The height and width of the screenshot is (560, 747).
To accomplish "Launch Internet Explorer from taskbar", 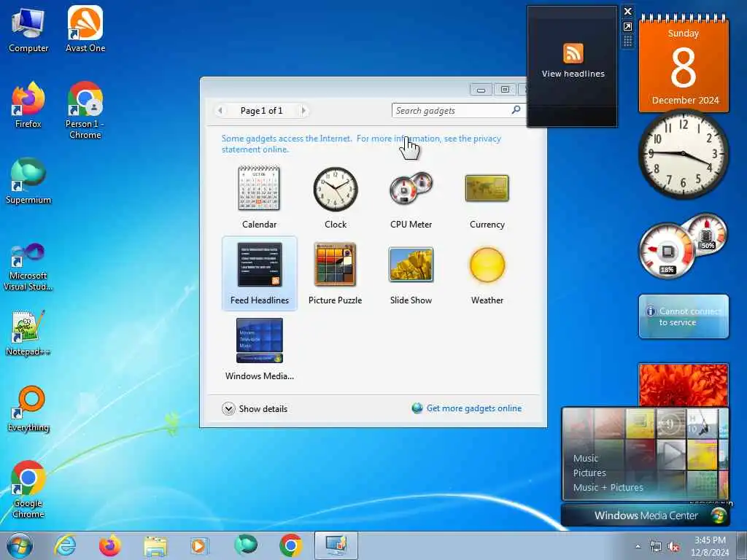I will 65,545.
